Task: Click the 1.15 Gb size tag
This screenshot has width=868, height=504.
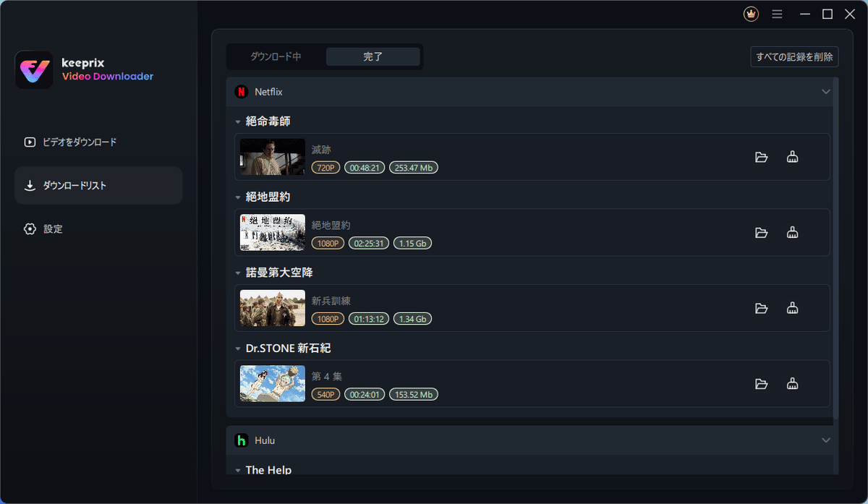Action: click(412, 244)
